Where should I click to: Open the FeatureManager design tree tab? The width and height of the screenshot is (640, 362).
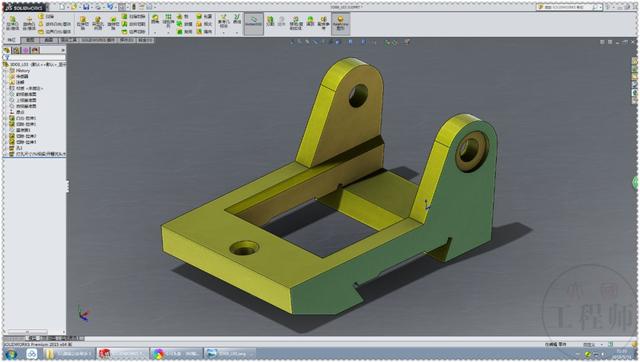[x=7, y=50]
